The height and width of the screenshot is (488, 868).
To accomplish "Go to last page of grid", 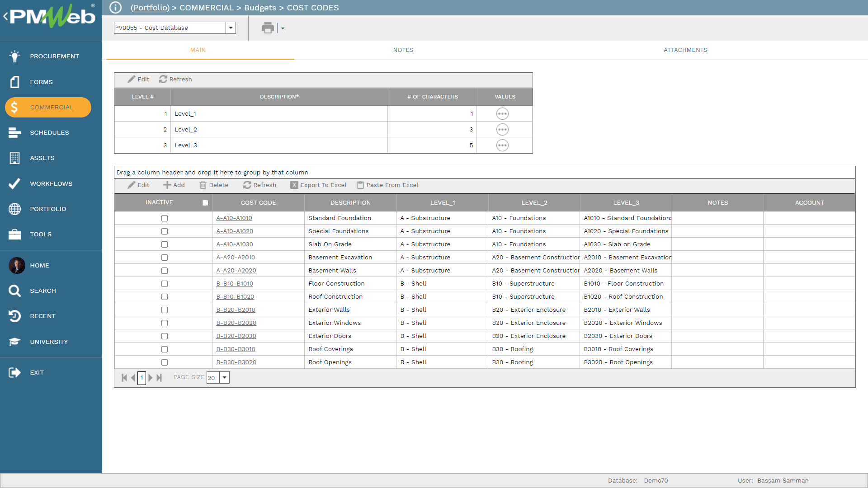I will [159, 378].
